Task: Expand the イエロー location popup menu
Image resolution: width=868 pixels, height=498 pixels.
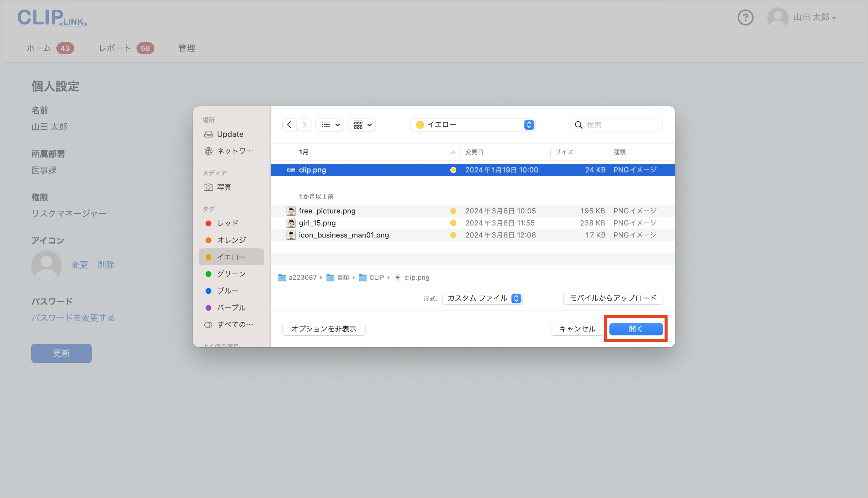Action: 473,125
